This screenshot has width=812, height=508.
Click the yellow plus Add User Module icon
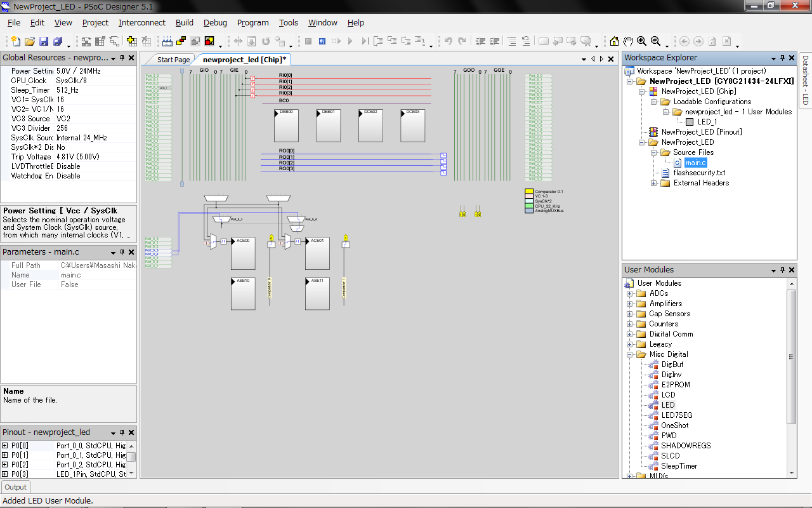[x=131, y=41]
